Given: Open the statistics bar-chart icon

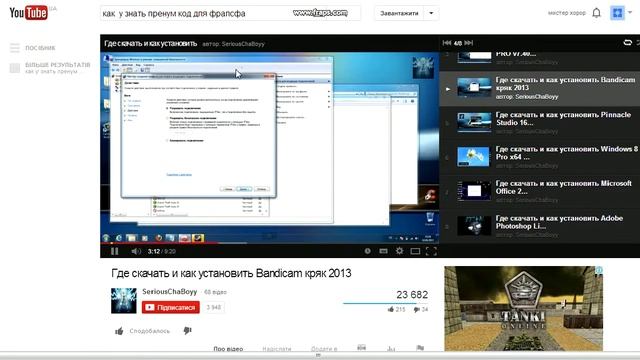Looking at the screenshot, I should (x=391, y=349).
